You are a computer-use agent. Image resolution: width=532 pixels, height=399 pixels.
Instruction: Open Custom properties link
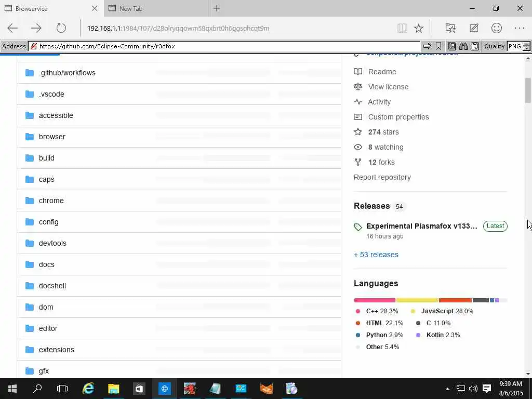pos(398,117)
